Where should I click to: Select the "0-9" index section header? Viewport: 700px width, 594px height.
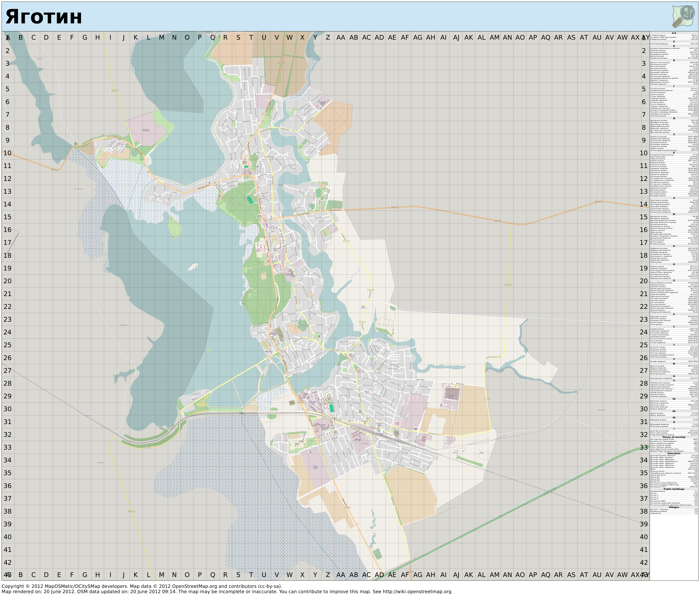point(674,33)
